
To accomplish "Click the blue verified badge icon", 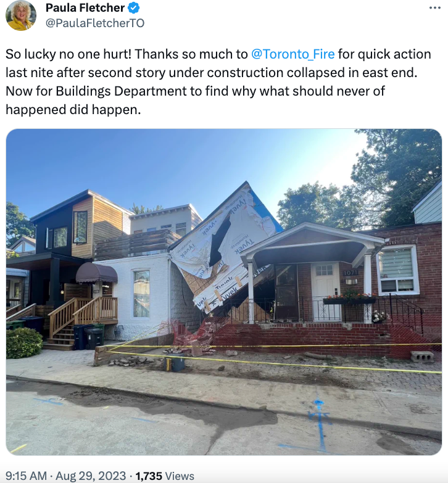I will (x=133, y=8).
